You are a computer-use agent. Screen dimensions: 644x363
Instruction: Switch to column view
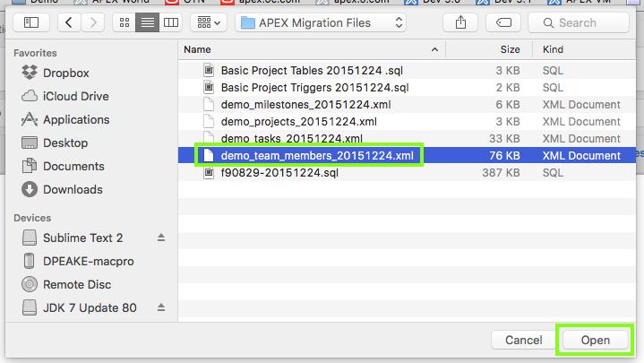point(170,22)
